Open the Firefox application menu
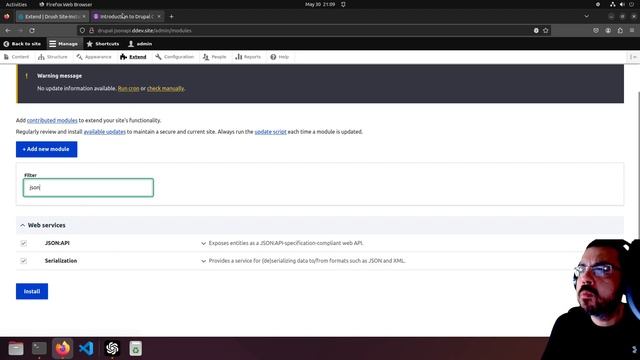Viewport: 640px width, 360px height. [x=632, y=30]
